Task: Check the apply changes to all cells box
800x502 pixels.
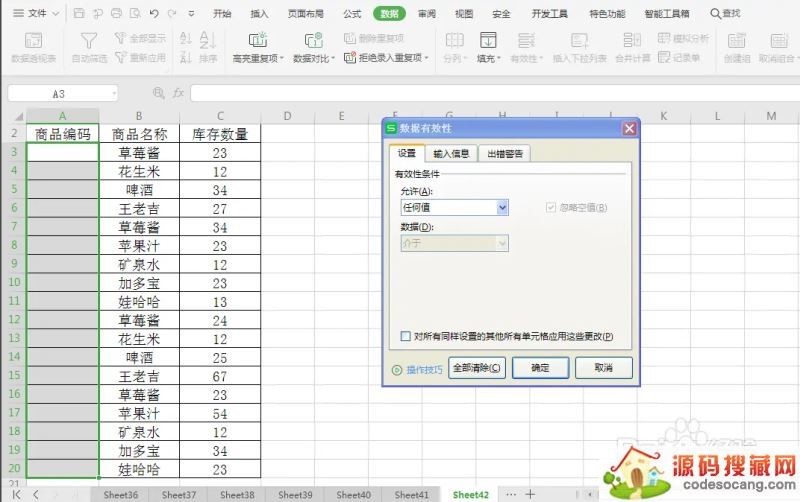Action: click(405, 337)
